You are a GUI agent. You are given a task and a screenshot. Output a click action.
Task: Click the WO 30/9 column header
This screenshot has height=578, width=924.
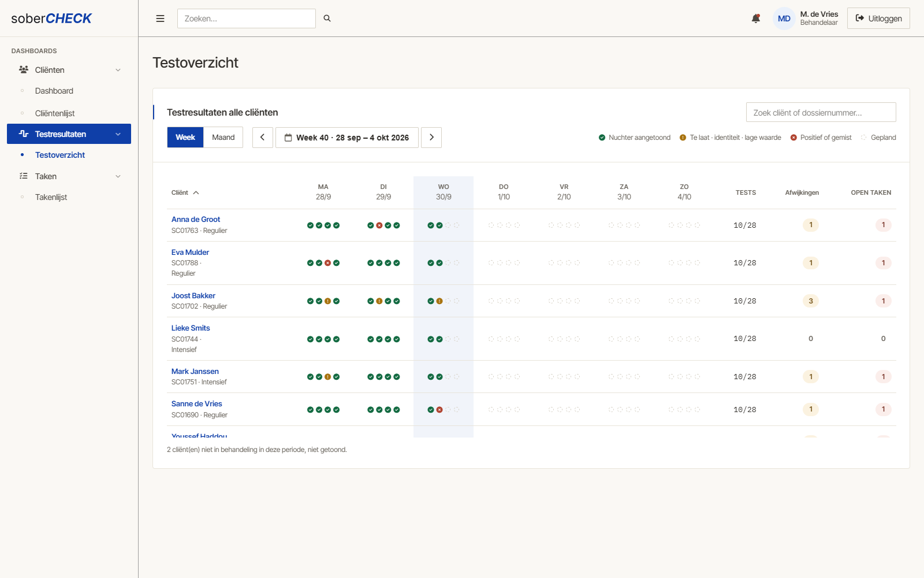point(444,192)
